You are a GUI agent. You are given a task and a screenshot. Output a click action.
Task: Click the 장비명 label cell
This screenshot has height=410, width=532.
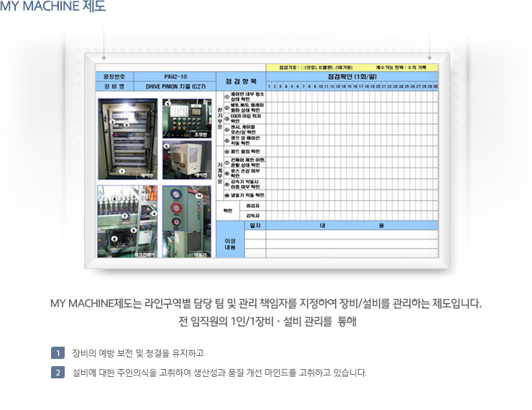click(x=114, y=86)
